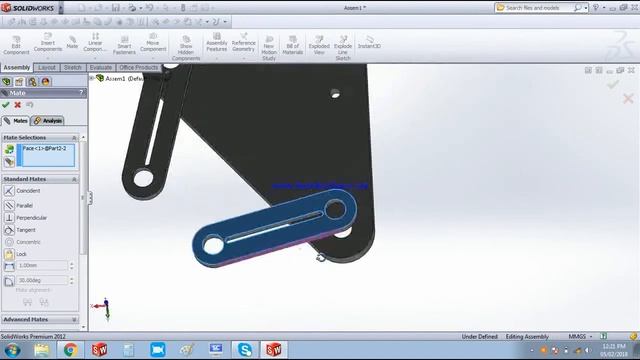The height and width of the screenshot is (360, 640).
Task: Open the Linear Component Pattern dropdown arrow
Action: click(95, 58)
